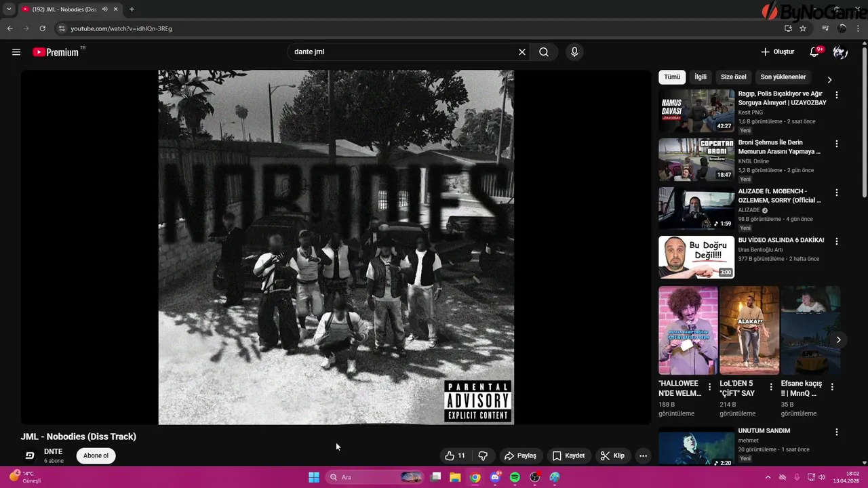Like the video with thumbs-up icon
The width and height of the screenshot is (868, 488).
(x=455, y=455)
